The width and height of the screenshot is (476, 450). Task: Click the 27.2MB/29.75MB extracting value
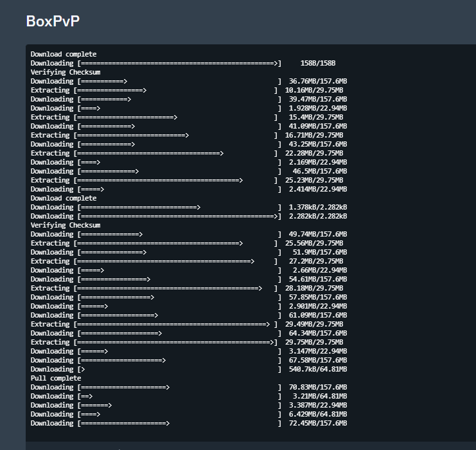(316, 261)
